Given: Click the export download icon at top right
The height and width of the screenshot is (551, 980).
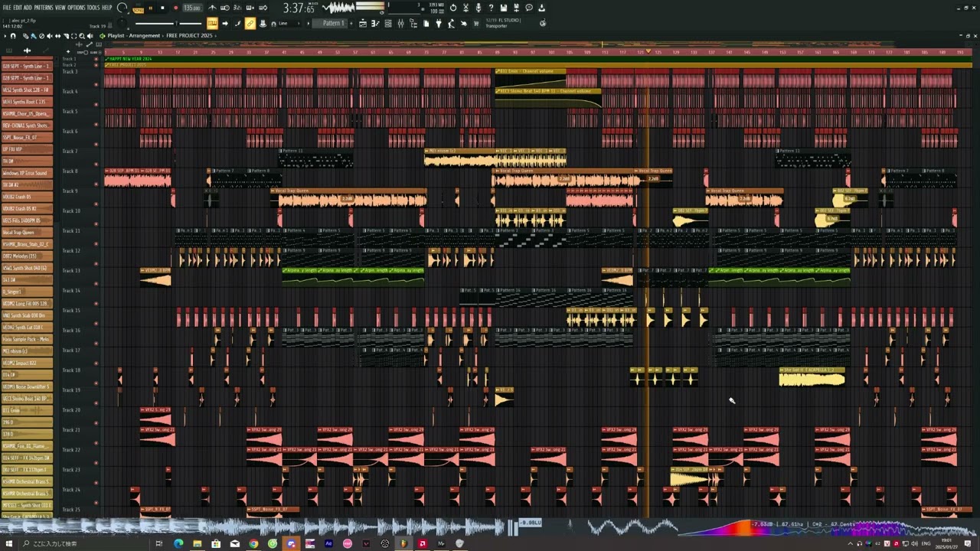Looking at the screenshot, I should (541, 8).
